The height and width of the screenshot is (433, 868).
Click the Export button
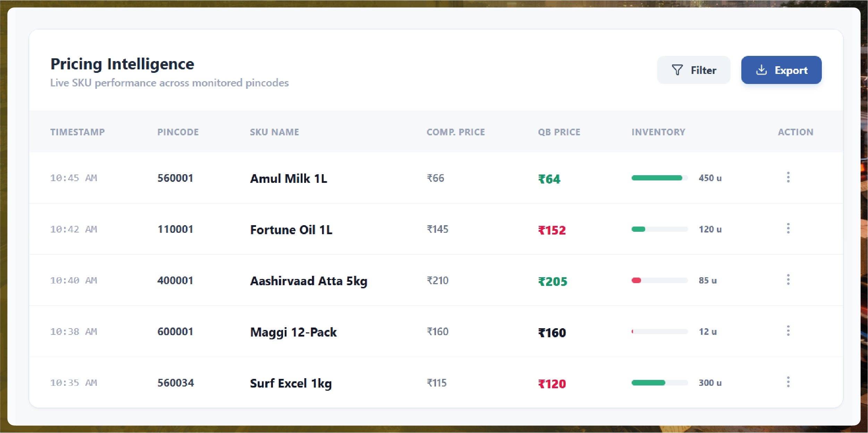(781, 70)
